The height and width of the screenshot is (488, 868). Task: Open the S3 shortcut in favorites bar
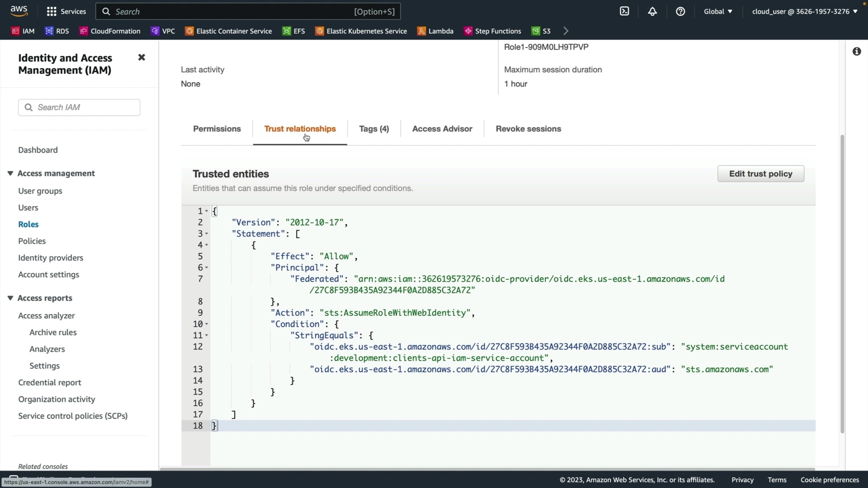pos(541,31)
